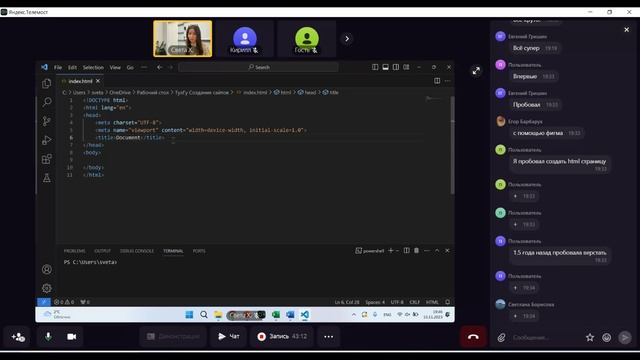
Task: Split the editor to the right
Action: [437, 81]
